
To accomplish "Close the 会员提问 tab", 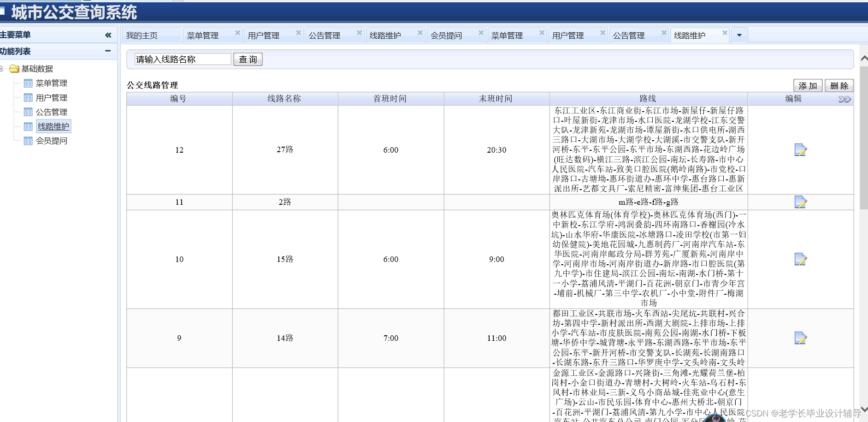I will pyautogui.click(x=481, y=32).
